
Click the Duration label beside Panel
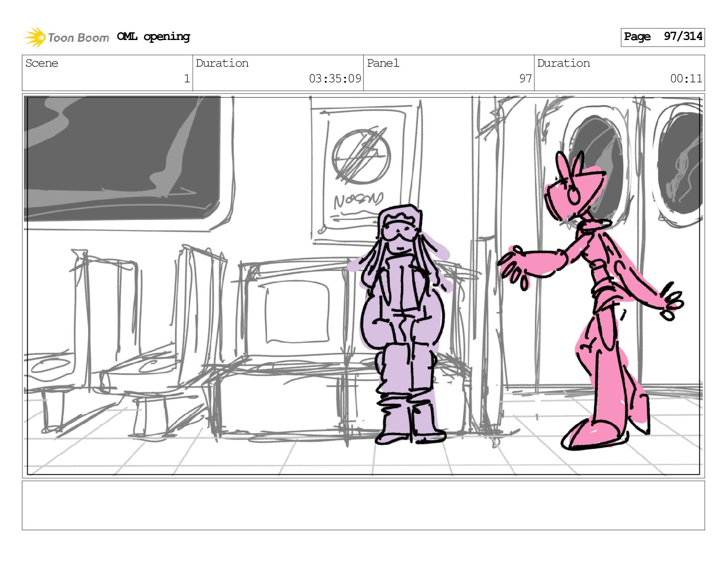click(563, 63)
